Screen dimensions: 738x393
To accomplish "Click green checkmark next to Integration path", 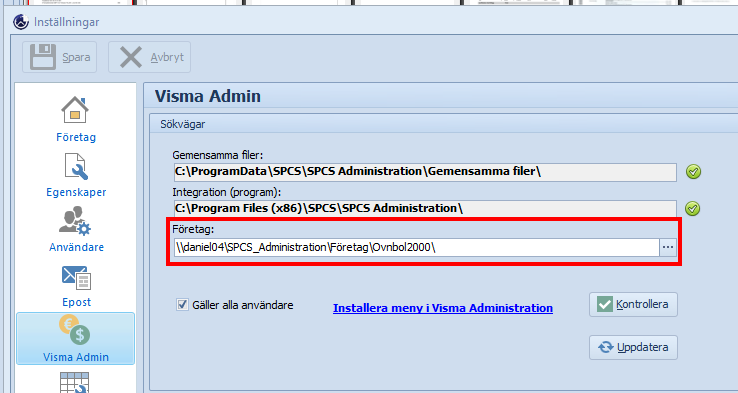I will click(692, 209).
